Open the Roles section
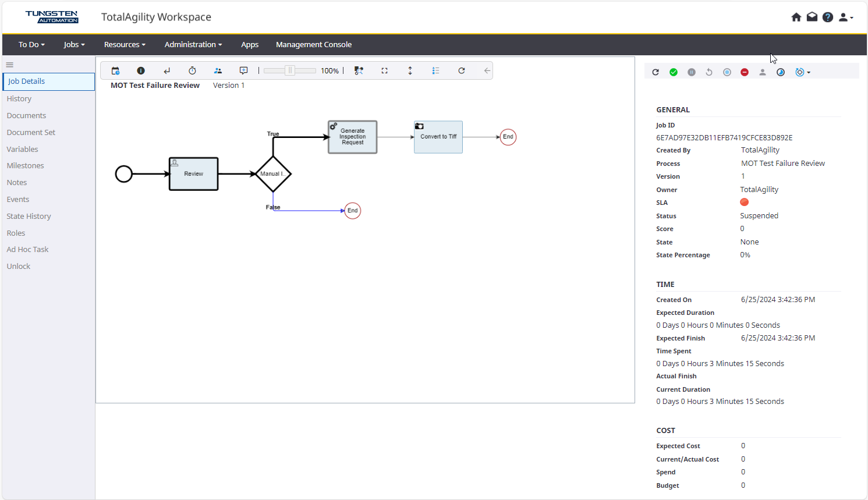Image resolution: width=868 pixels, height=500 pixels. tap(16, 233)
